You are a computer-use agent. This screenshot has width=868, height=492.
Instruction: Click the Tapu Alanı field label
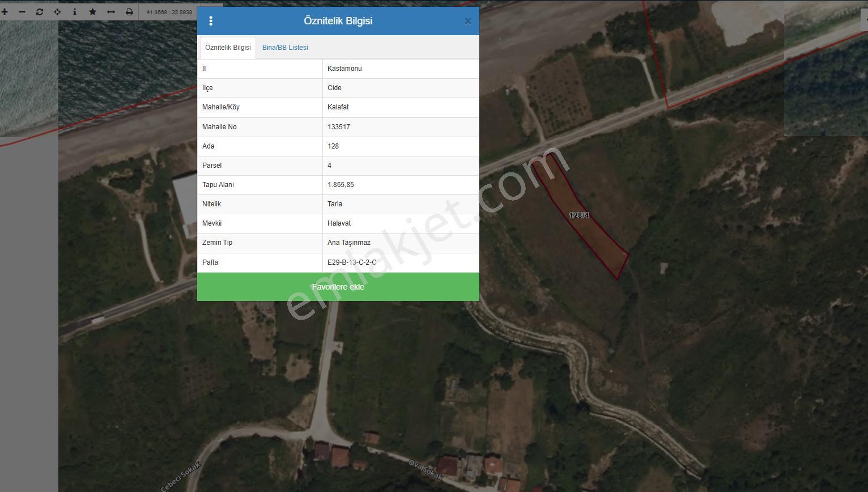pos(218,185)
